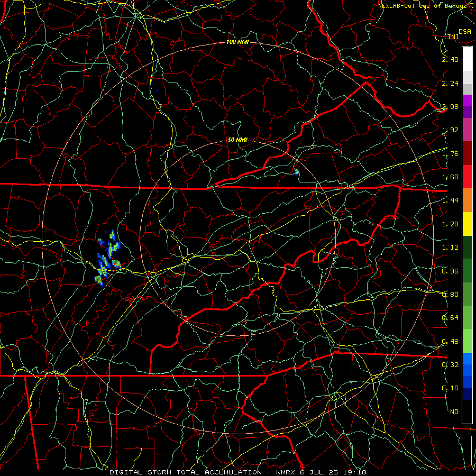Image resolution: width=476 pixels, height=476 pixels.
Task: Pick the navy swatch above ND
Action: (x=467, y=393)
